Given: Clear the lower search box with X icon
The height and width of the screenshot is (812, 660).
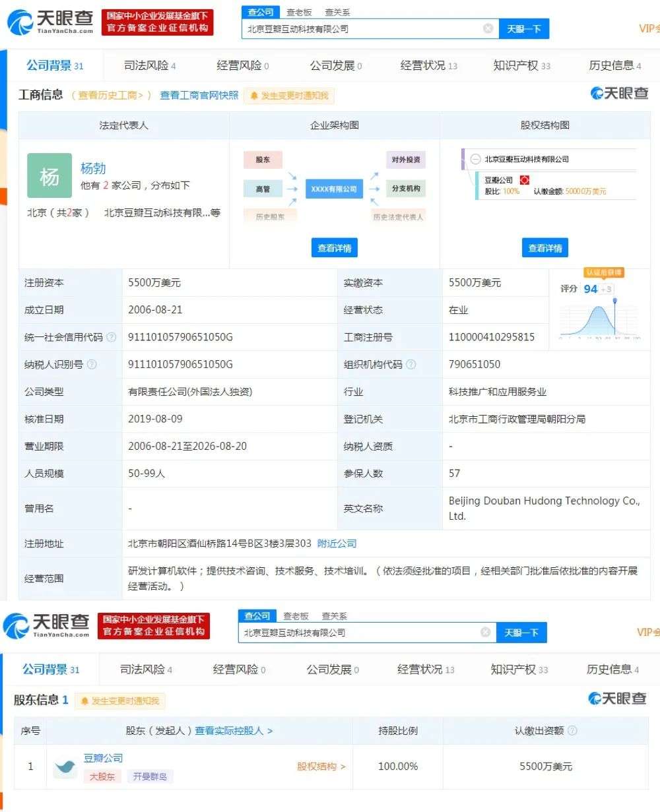Looking at the screenshot, I should (x=485, y=632).
